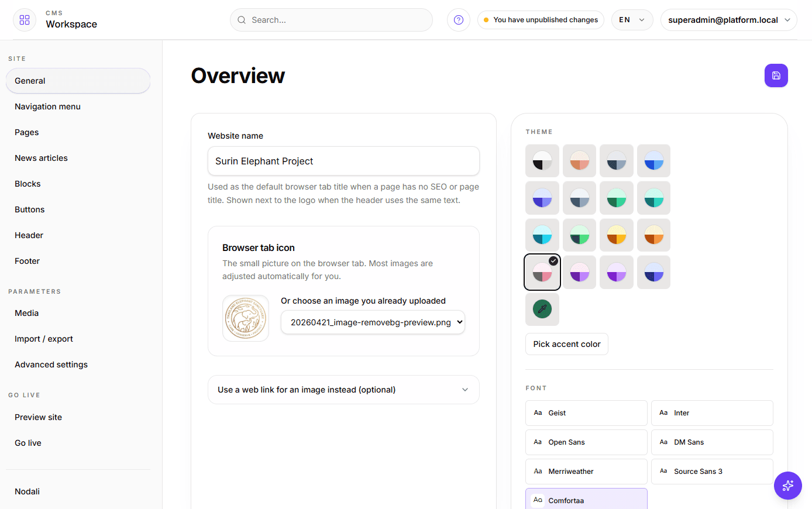Click the purple save icon
Viewport: 812px width, 509px height.
[x=776, y=75]
